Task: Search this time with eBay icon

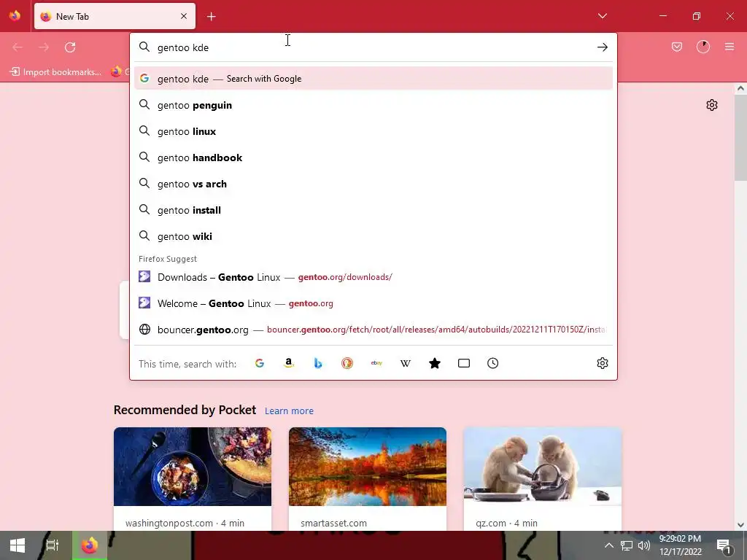Action: 376,363
